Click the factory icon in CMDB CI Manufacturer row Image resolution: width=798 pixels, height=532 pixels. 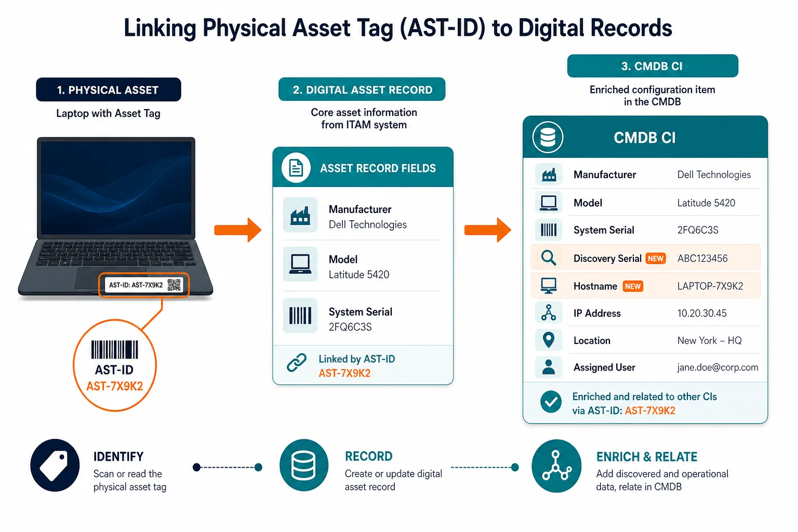point(549,175)
